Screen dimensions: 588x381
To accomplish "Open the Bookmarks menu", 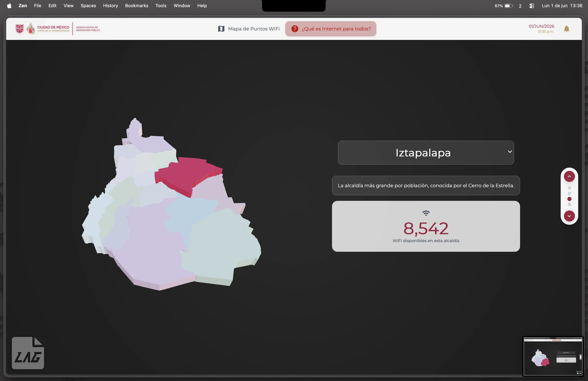I will 136,6.
